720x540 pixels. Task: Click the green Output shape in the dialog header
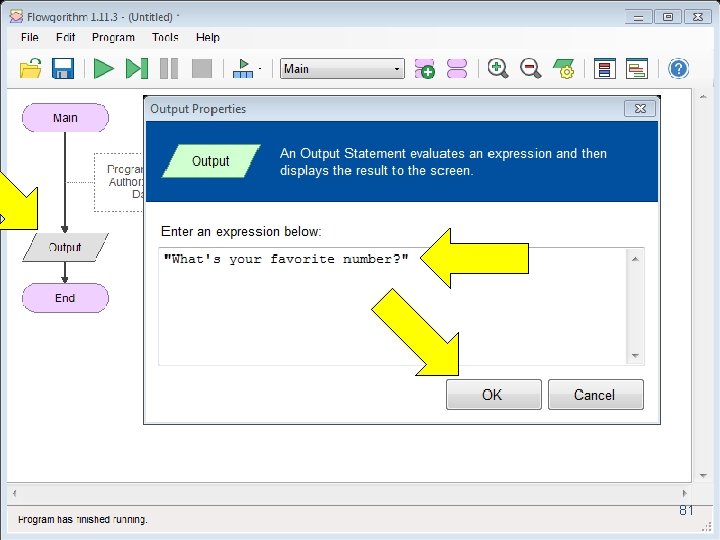point(211,161)
